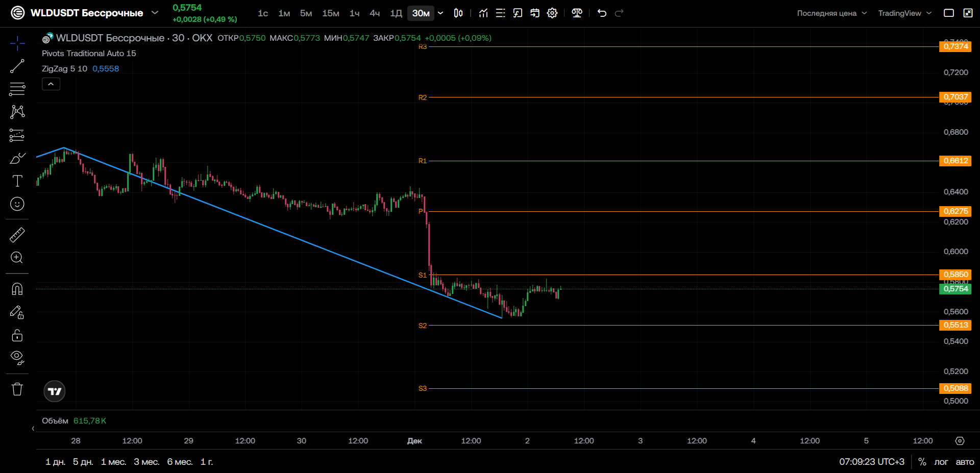Select the brush drawing tool
The height and width of the screenshot is (473, 980).
point(17,158)
